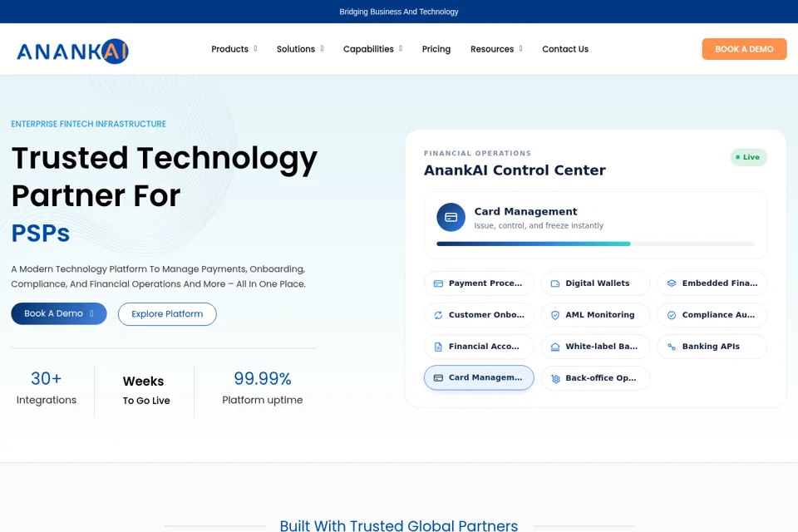Expand the Solutions dropdown arrow
798x532 pixels.
[323, 49]
